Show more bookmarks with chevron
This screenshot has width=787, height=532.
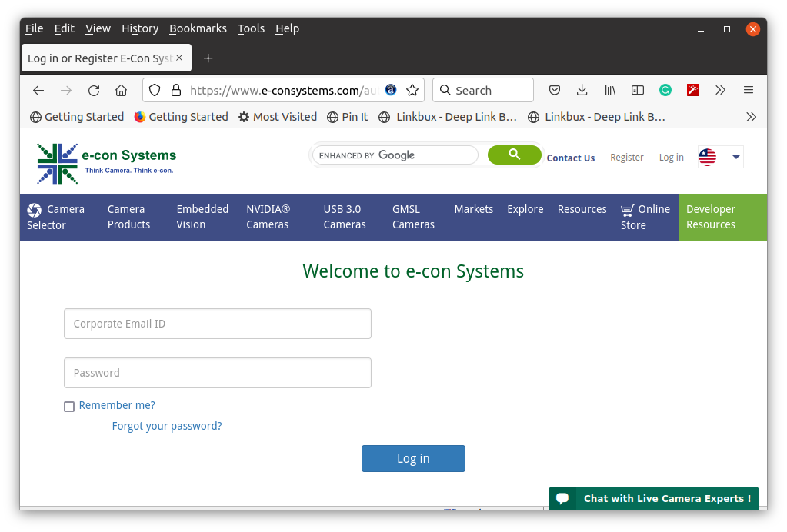point(751,117)
